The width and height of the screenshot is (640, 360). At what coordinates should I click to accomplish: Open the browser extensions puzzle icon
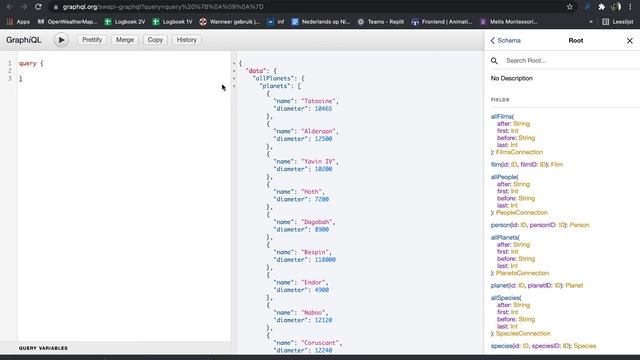tap(601, 7)
